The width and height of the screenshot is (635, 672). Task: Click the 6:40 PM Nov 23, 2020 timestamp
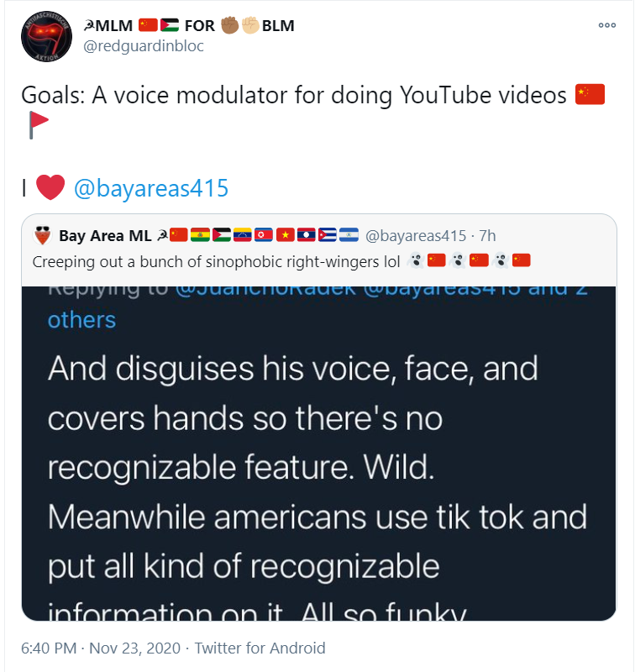[101, 648]
